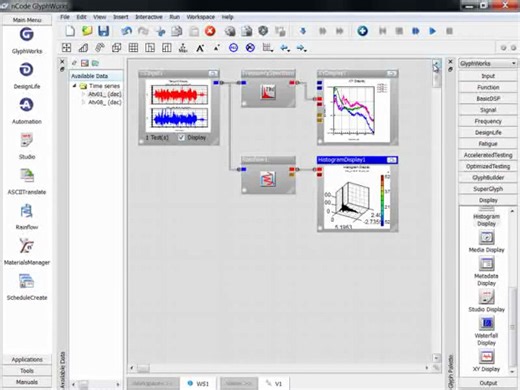520x390 pixels.
Task: Open the Workspace menu
Action: (201, 17)
